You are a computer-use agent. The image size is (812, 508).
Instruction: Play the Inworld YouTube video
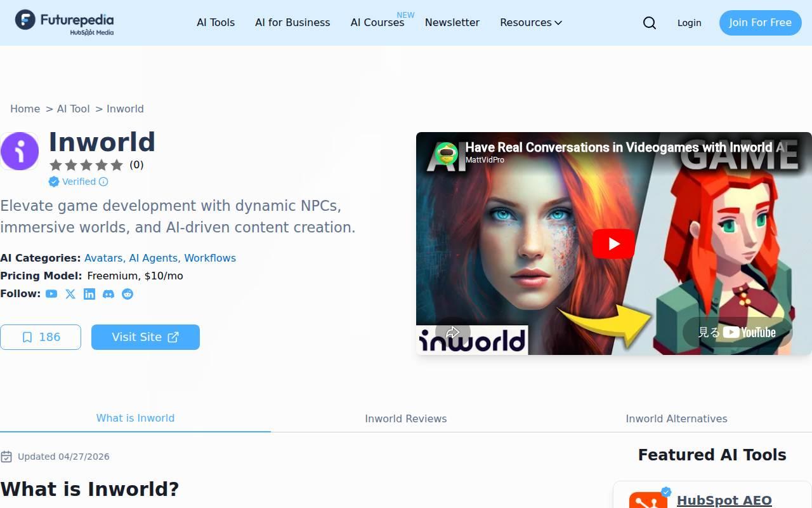coord(613,244)
